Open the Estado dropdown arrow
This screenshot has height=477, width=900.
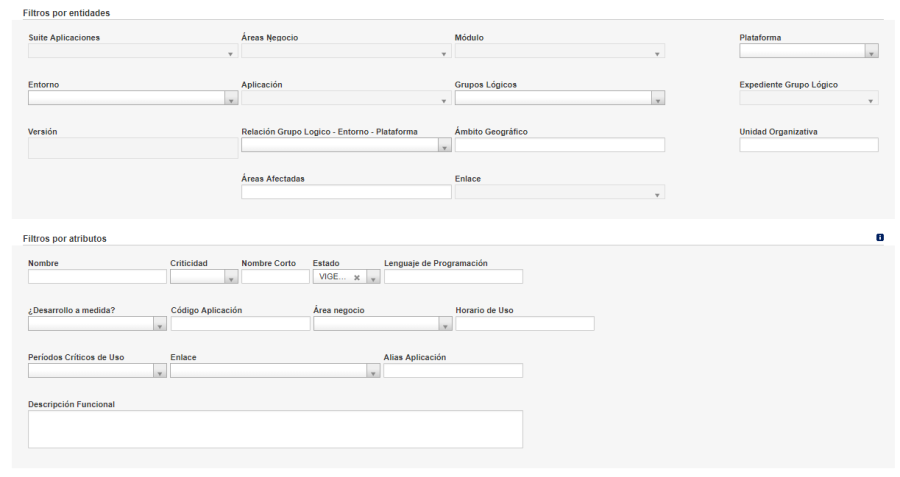click(373, 277)
